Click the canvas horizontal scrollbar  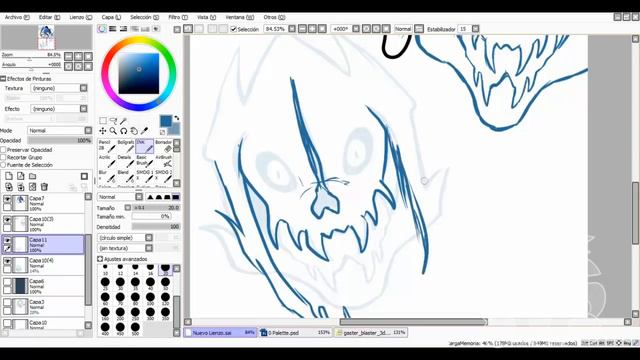click(x=413, y=322)
